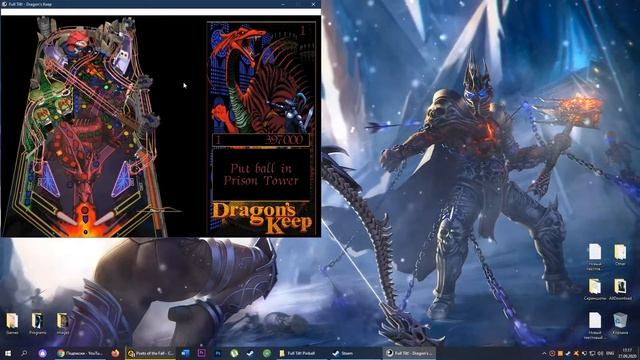Screen dimensions: 640x360
Task: Open the AllDownload desktop folder
Action: point(620,289)
